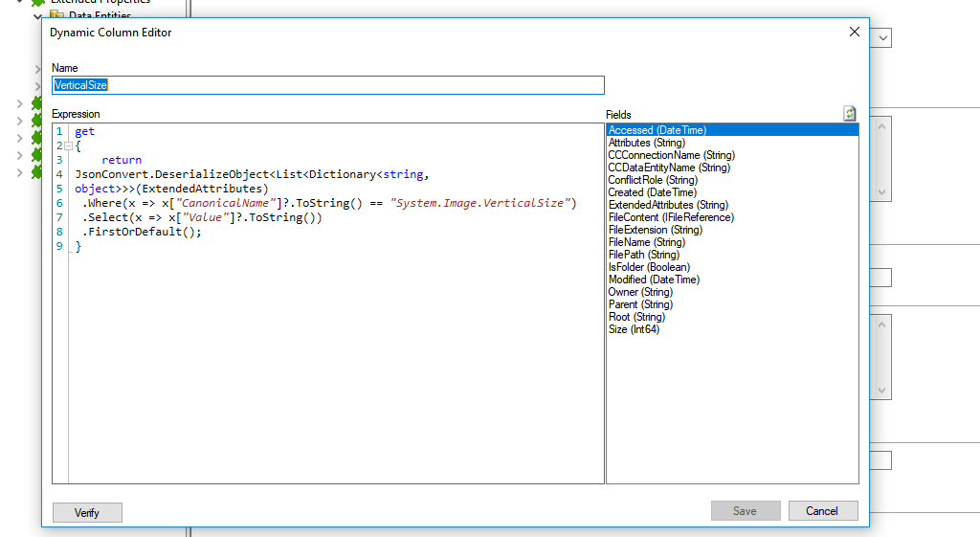This screenshot has width=980, height=537.
Task: Choose the IsFolder (Boolean) field
Action: click(649, 267)
